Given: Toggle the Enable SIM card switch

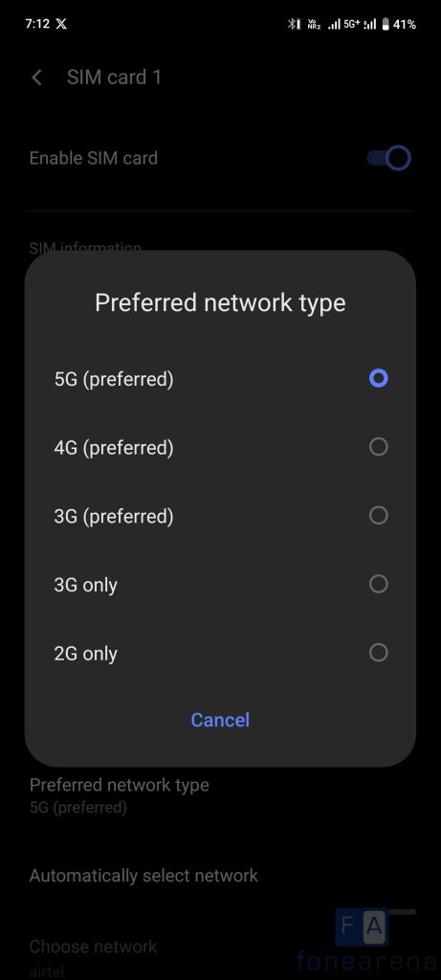Looking at the screenshot, I should pyautogui.click(x=388, y=158).
